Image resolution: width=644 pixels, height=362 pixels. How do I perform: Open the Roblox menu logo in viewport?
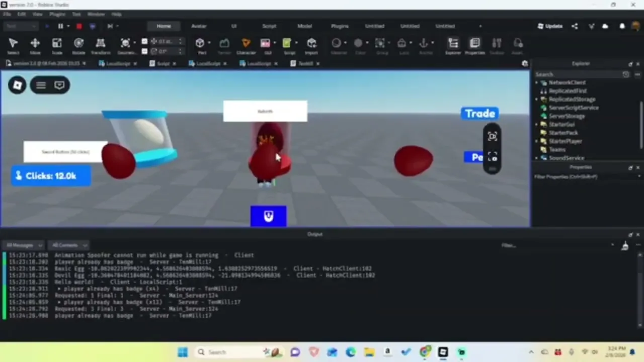[x=17, y=85]
